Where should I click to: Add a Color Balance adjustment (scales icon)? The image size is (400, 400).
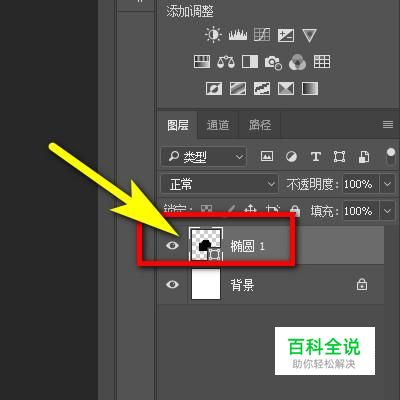[x=226, y=62]
